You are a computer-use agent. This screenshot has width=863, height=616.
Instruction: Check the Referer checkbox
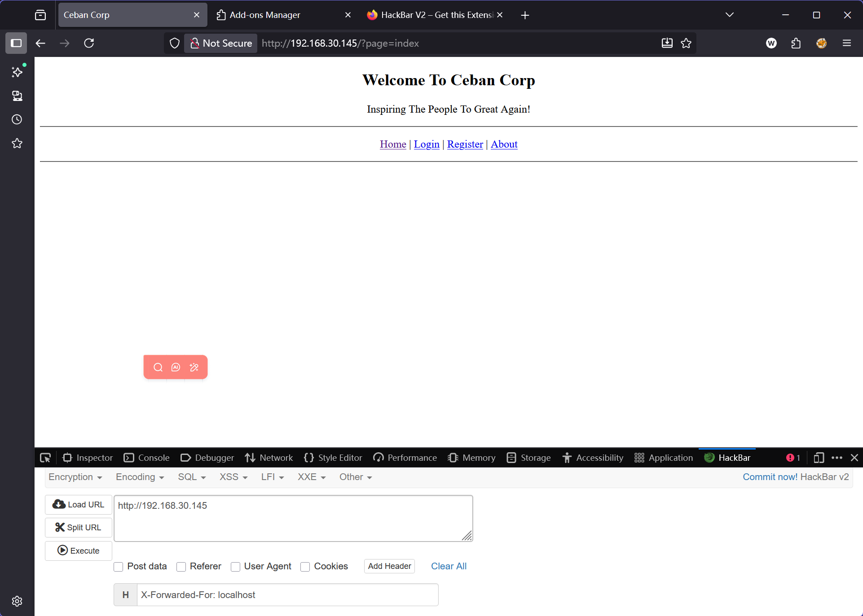(181, 567)
